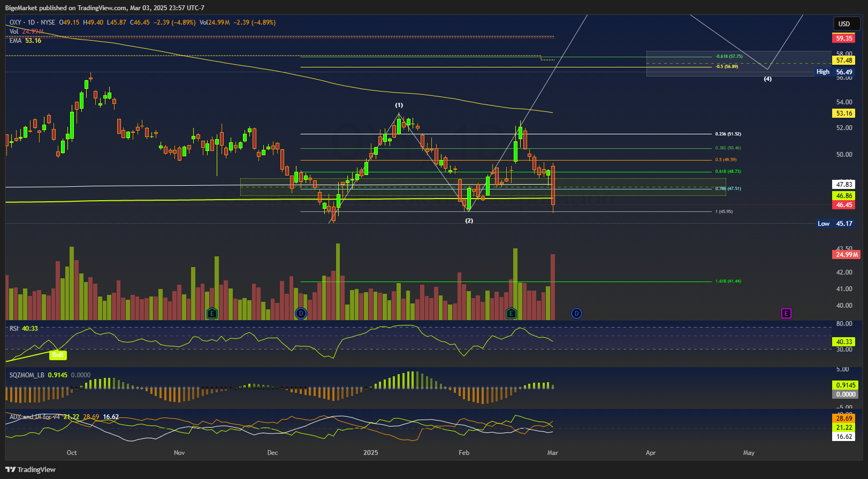Click the dividend D marker in March

pyautogui.click(x=576, y=313)
